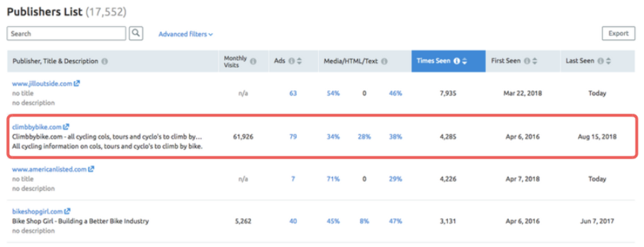
Task: Click Publishers List heading
Action: pos(44,12)
